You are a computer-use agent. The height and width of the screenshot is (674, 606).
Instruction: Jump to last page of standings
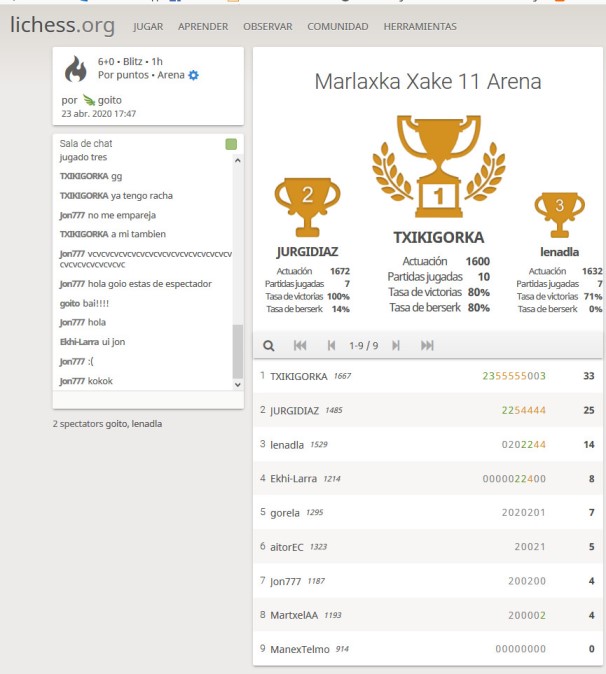(x=427, y=345)
